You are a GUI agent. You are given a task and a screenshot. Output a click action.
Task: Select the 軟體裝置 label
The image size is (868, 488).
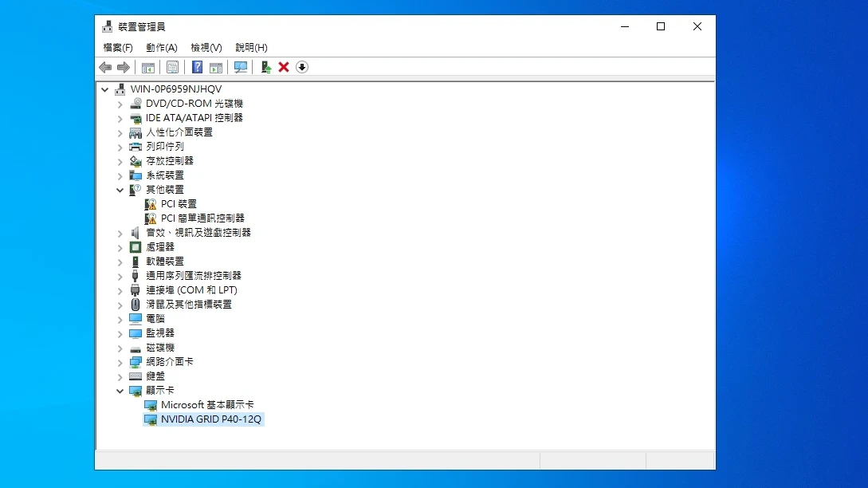click(x=165, y=262)
